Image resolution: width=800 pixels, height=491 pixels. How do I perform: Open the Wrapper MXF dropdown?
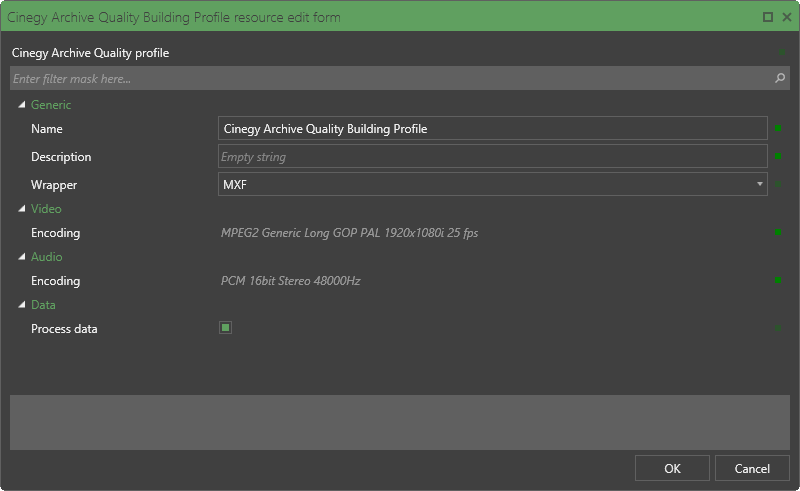coord(492,184)
